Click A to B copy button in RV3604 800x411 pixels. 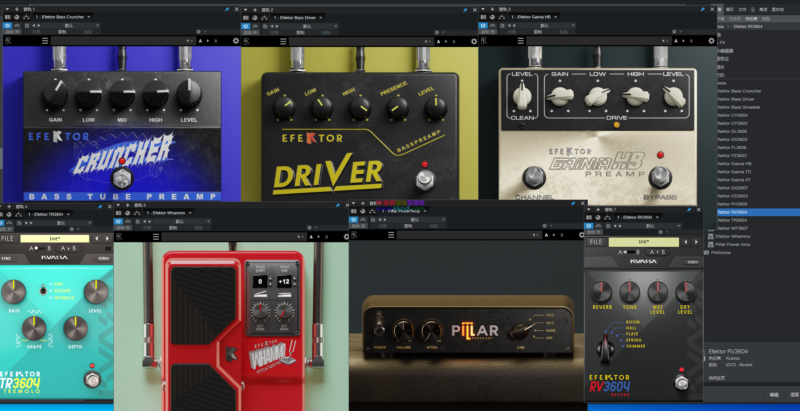pyautogui.click(x=657, y=252)
